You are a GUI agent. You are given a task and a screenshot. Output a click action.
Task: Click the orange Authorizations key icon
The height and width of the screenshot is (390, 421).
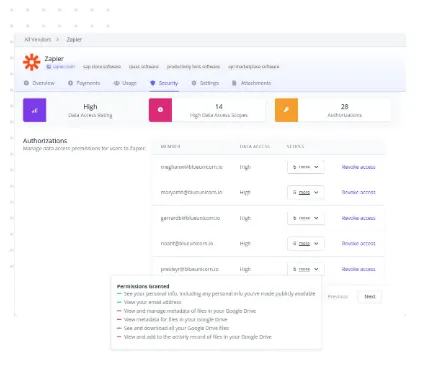pos(286,110)
